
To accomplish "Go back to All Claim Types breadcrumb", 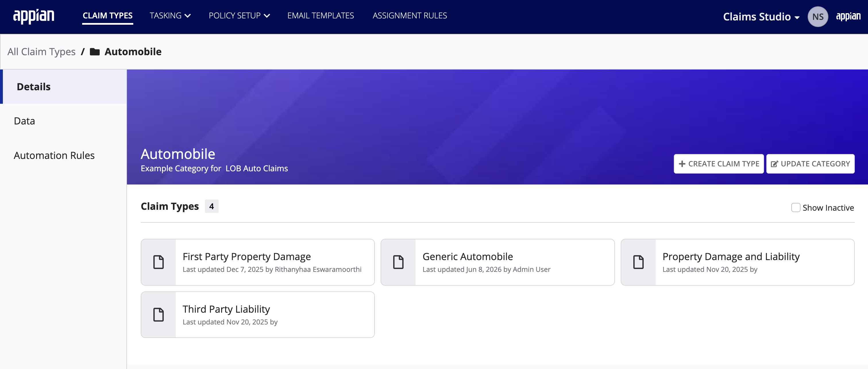I will pos(41,51).
